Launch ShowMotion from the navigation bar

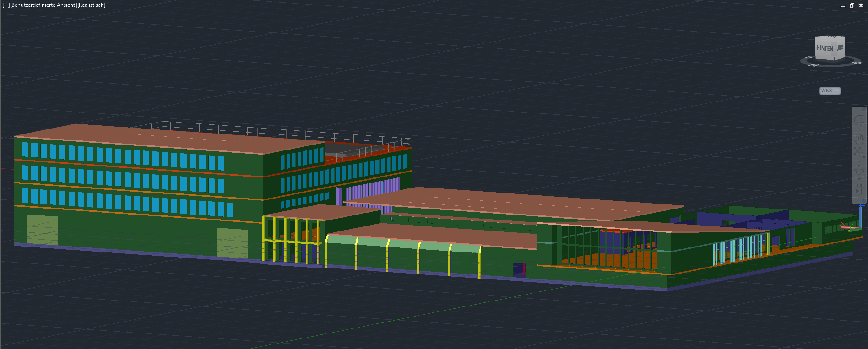point(859,189)
